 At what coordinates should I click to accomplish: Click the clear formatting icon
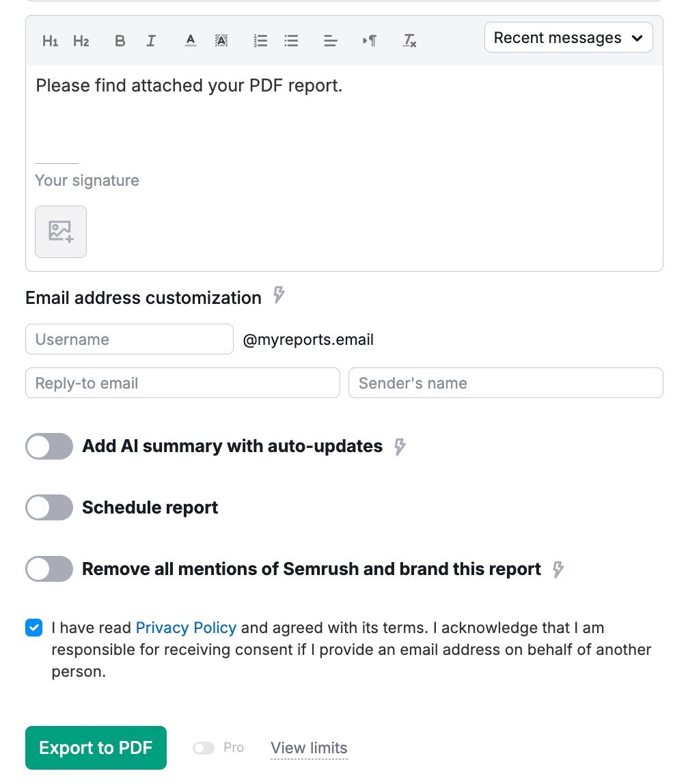pyautogui.click(x=409, y=40)
